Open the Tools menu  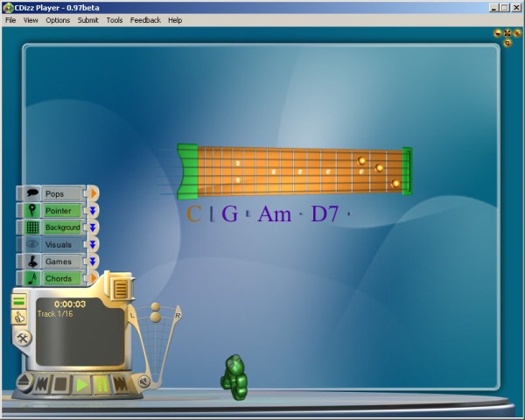coord(114,20)
